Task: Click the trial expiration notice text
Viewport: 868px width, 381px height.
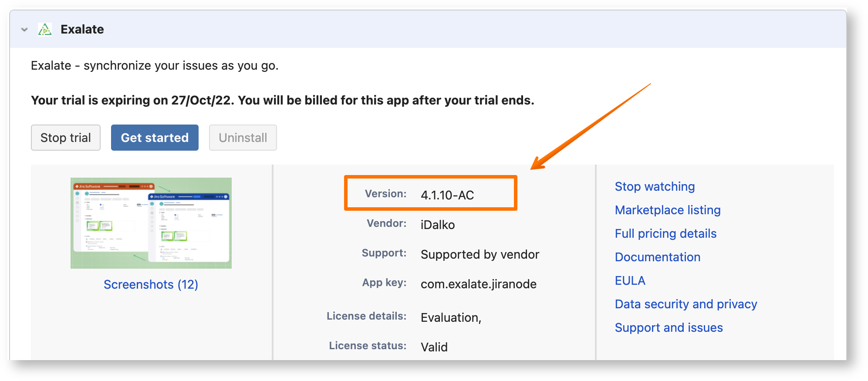Action: [282, 100]
